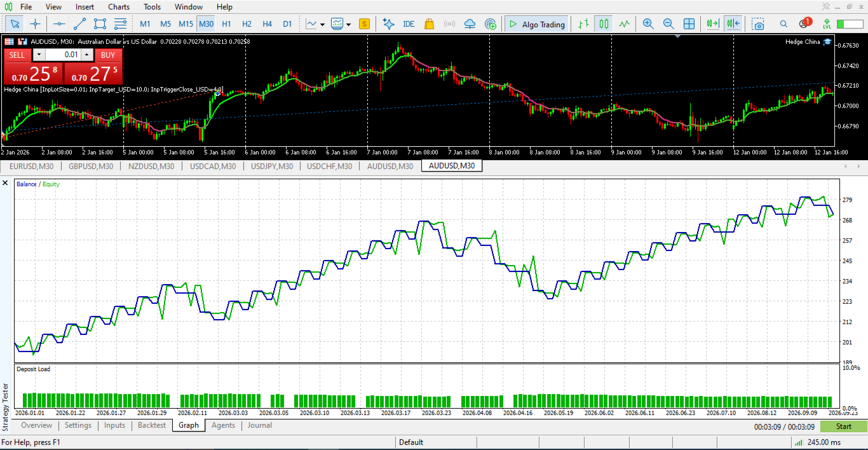
Task: Show chart as tile grid windows
Action: [689, 24]
